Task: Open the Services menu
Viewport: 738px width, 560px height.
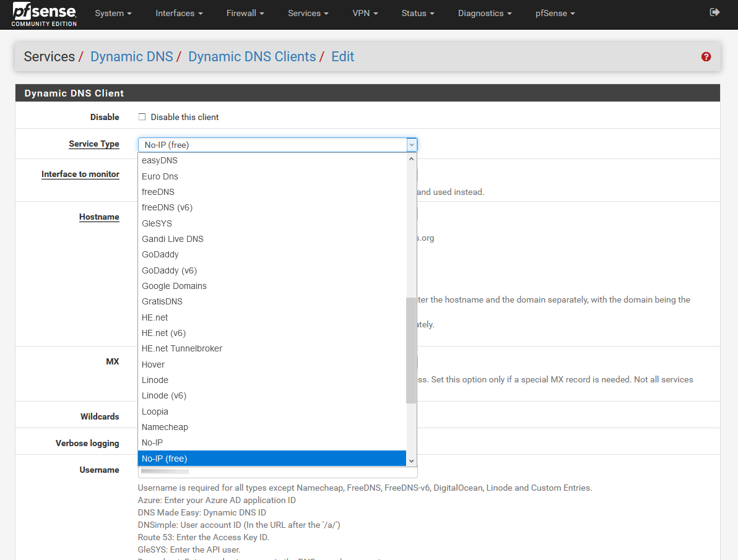Action: click(x=308, y=13)
